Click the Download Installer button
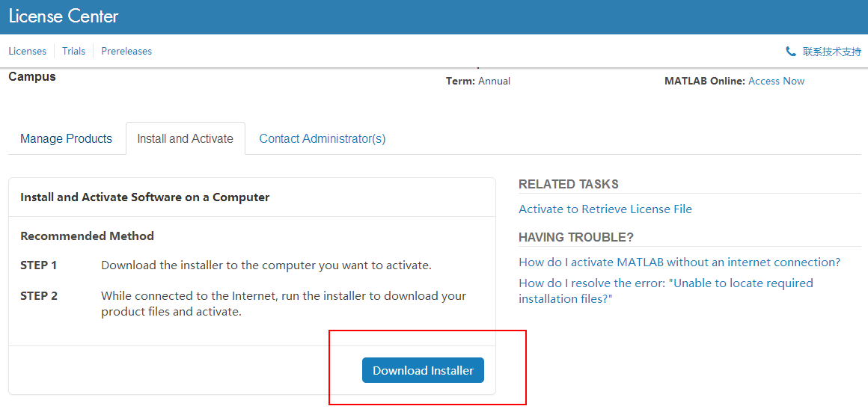868x418 pixels. coord(423,370)
